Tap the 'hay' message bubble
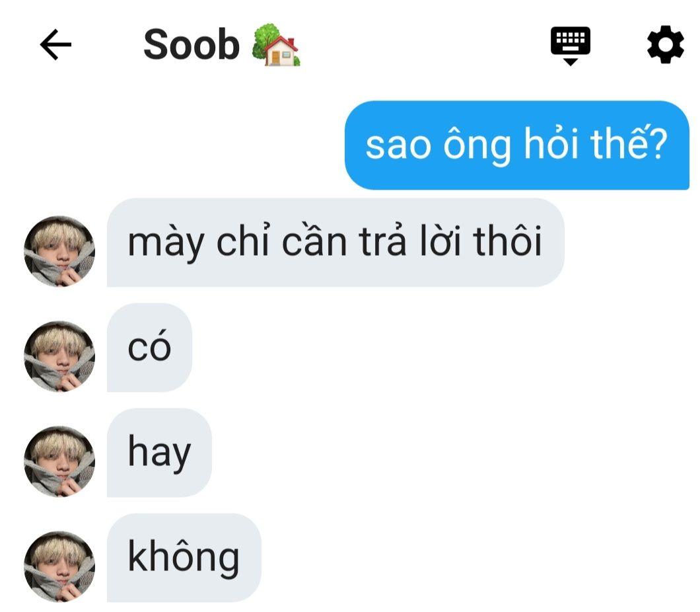Viewport: 700px width, 612px height. point(159,453)
